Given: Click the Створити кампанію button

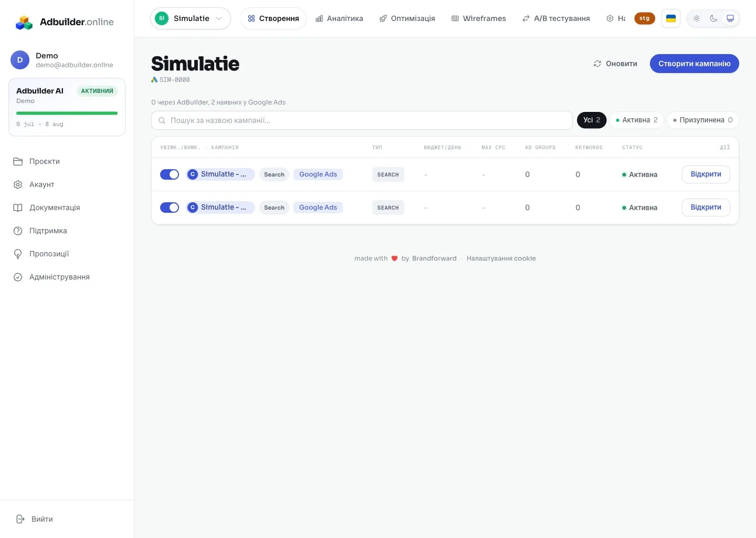Looking at the screenshot, I should [x=694, y=64].
